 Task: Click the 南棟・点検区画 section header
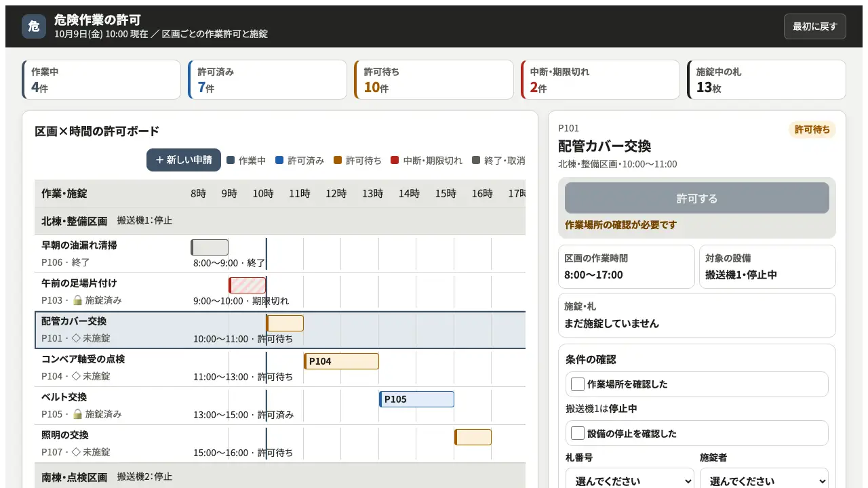(x=280, y=476)
